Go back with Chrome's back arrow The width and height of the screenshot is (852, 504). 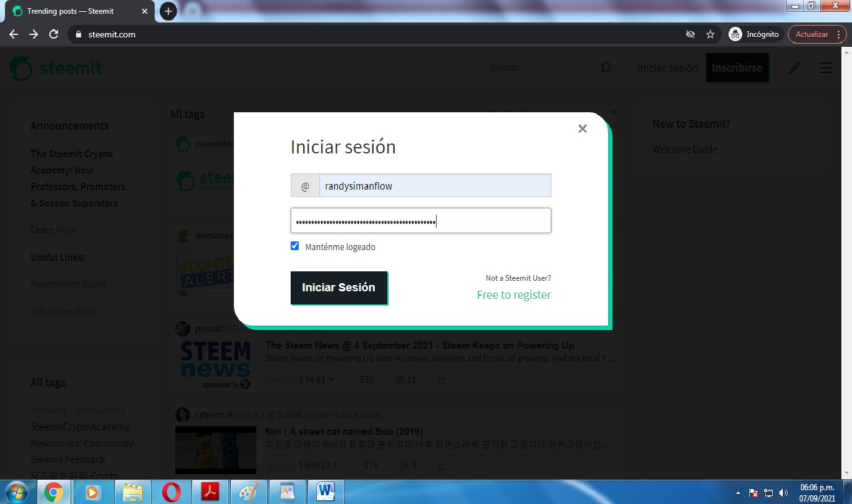14,34
